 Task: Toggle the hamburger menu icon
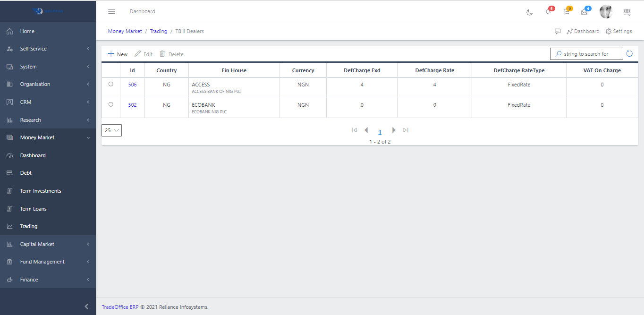[x=111, y=11]
